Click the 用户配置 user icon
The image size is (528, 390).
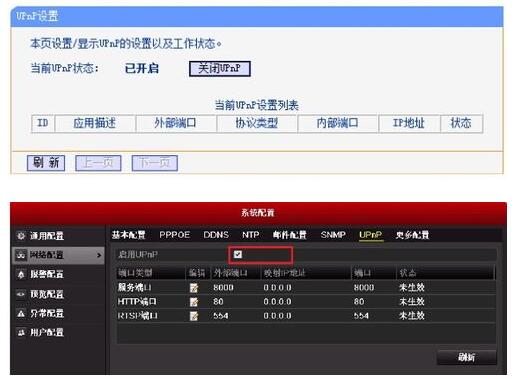tap(21, 332)
